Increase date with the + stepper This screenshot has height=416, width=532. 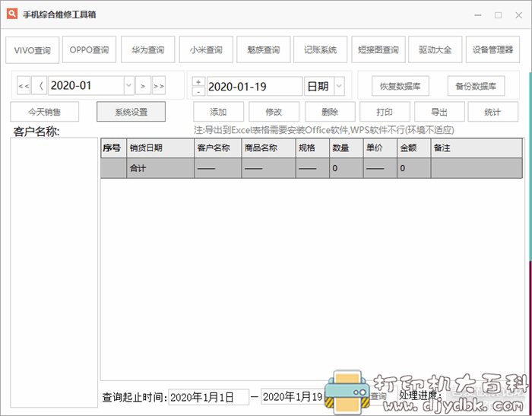coord(198,82)
